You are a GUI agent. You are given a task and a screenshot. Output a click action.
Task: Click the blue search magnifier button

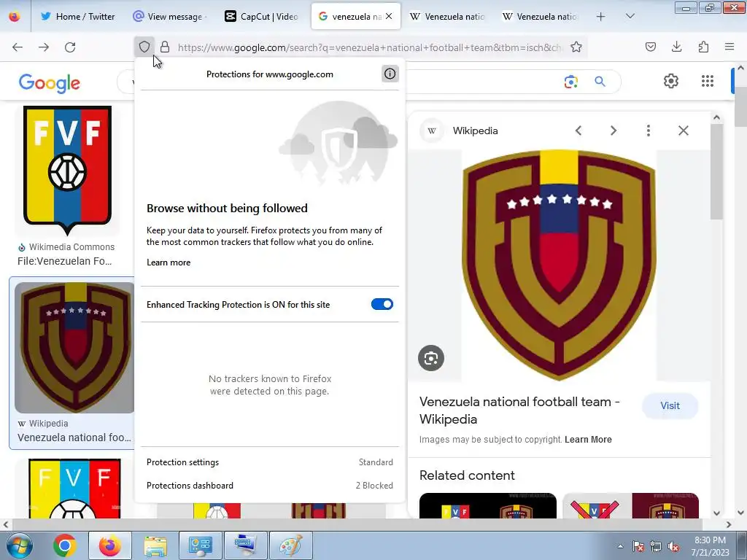[x=600, y=82]
